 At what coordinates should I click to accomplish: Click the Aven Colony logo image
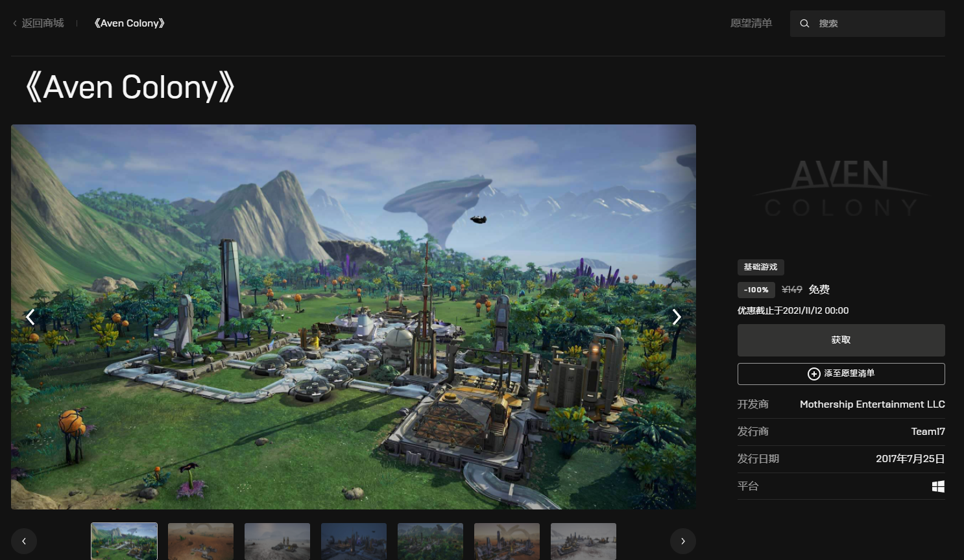(x=841, y=188)
